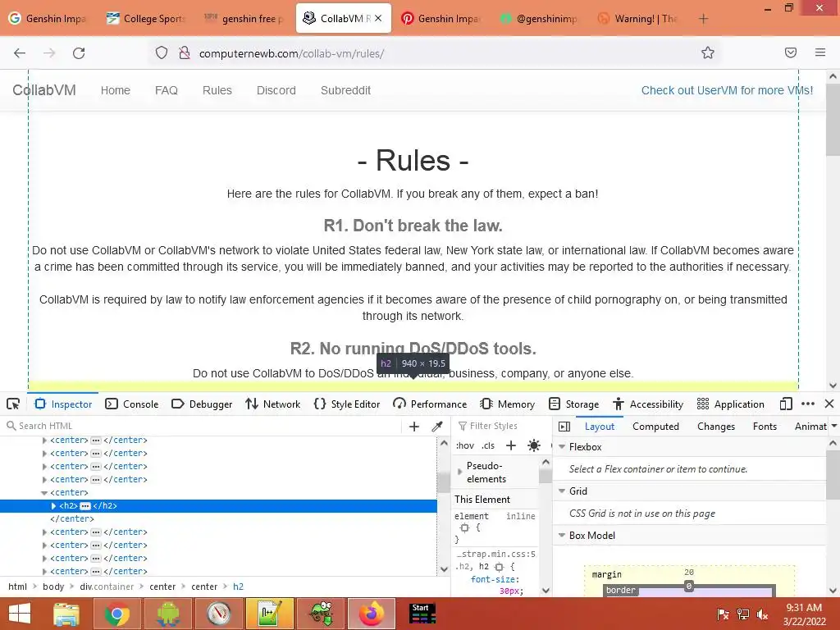Toggle the three-pane inspector sidebar
Viewport: 840px width, 630px height.
(x=564, y=427)
